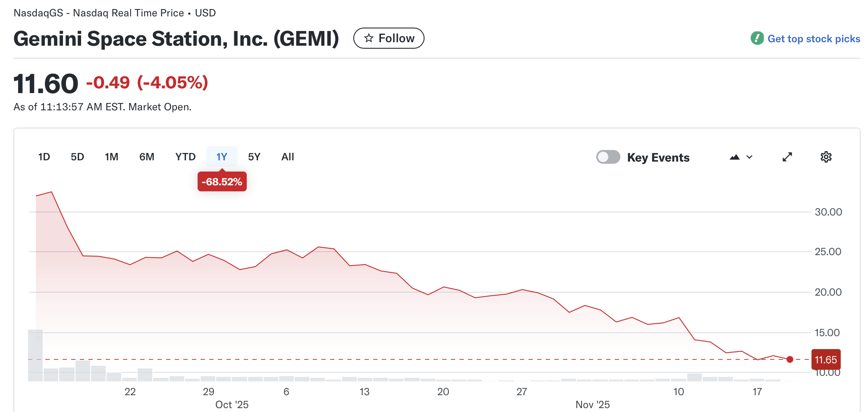Click the red 11.65 price flag on right axis
The width and height of the screenshot is (868, 412).
(826, 359)
